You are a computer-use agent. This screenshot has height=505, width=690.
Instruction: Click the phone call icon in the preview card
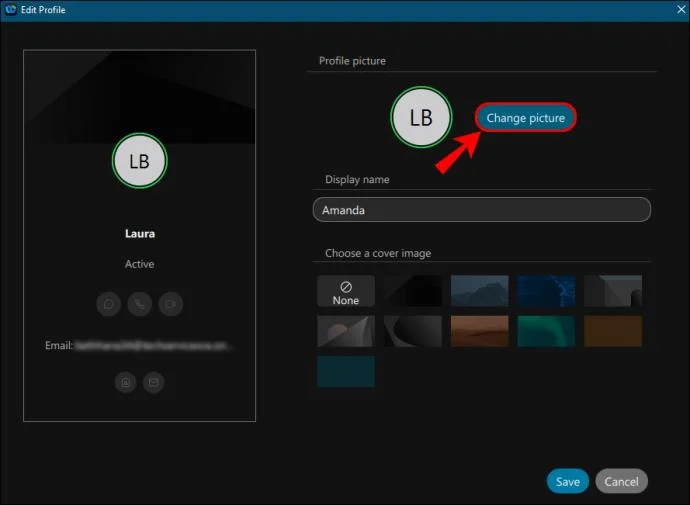(x=139, y=304)
